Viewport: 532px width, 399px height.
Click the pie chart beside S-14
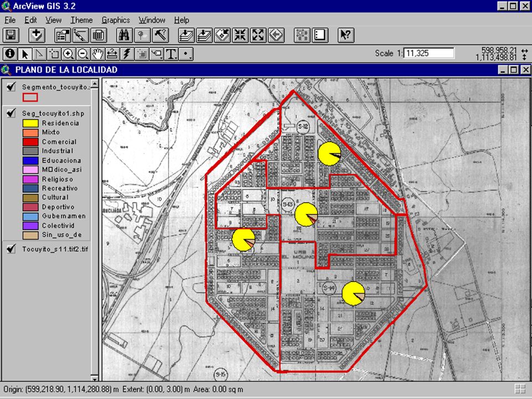click(x=353, y=294)
